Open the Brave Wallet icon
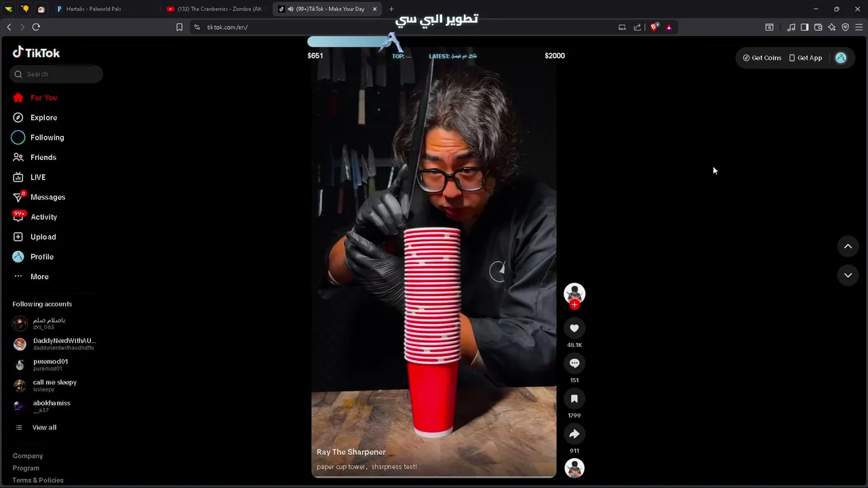This screenshot has width=868, height=488. [818, 27]
